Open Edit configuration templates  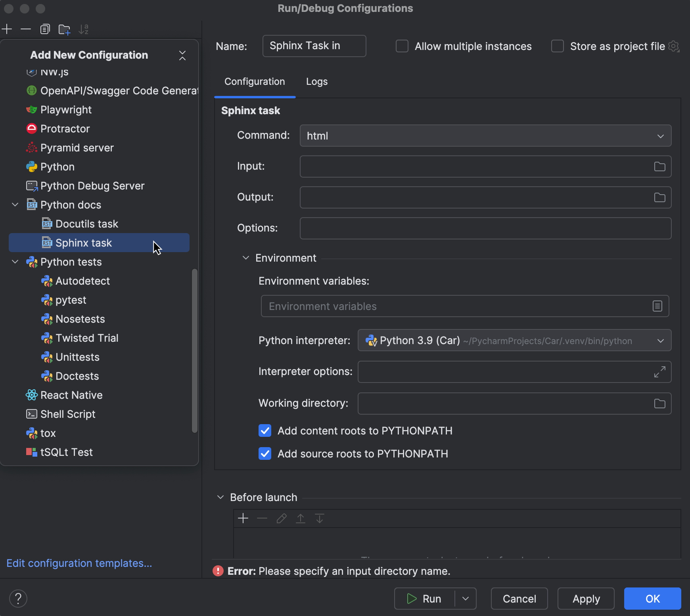click(79, 563)
